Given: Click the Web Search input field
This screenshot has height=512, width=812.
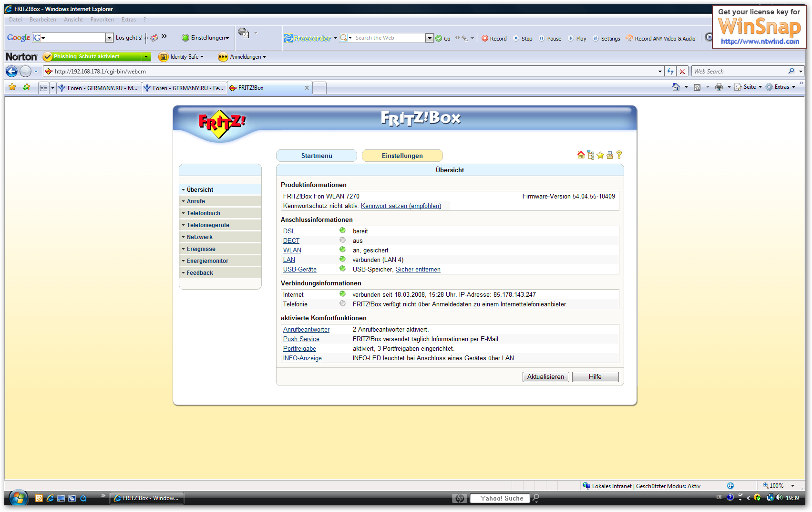Looking at the screenshot, I should (739, 72).
